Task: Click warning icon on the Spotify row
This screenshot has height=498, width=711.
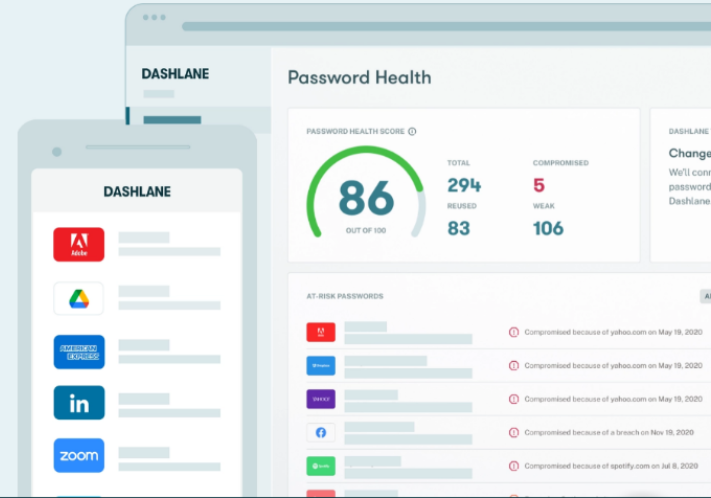Action: click(514, 466)
